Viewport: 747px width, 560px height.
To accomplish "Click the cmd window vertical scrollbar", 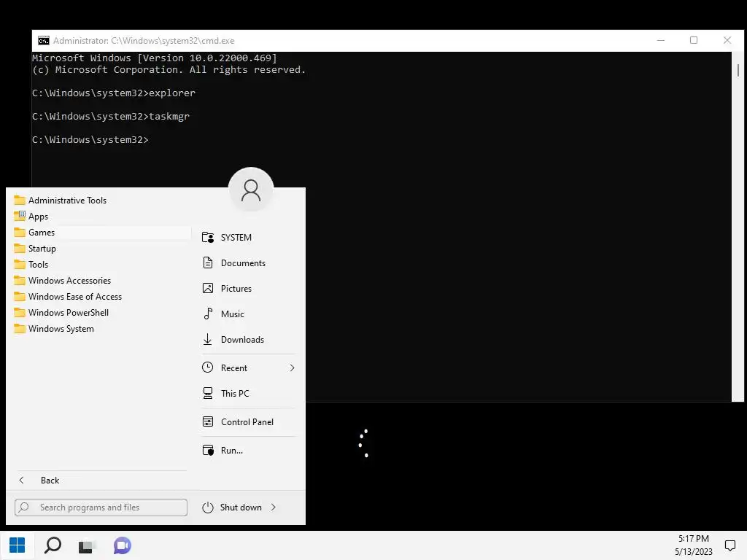I will pyautogui.click(x=738, y=226).
